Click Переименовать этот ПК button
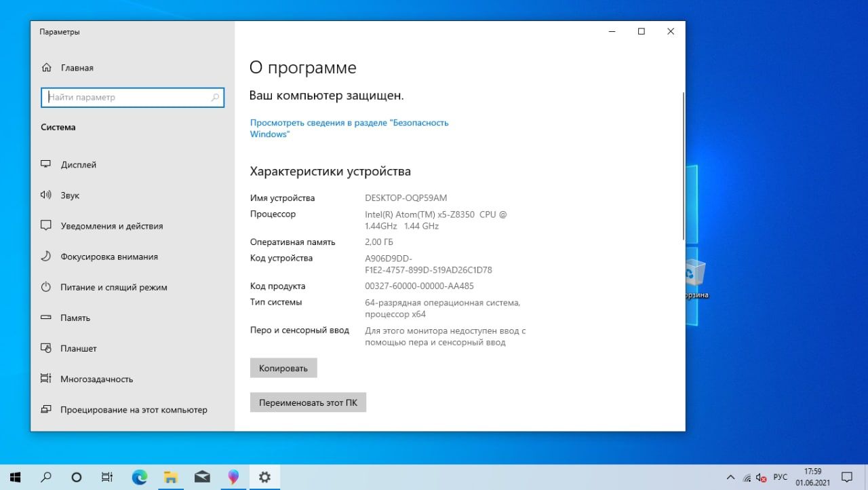This screenshot has width=868, height=490. pos(308,402)
